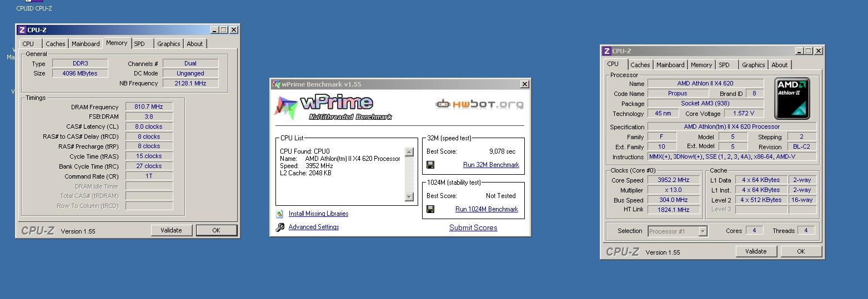The image size is (868, 299).
Task: Open the Caches tab in left CPU-Z window
Action: [x=55, y=44]
